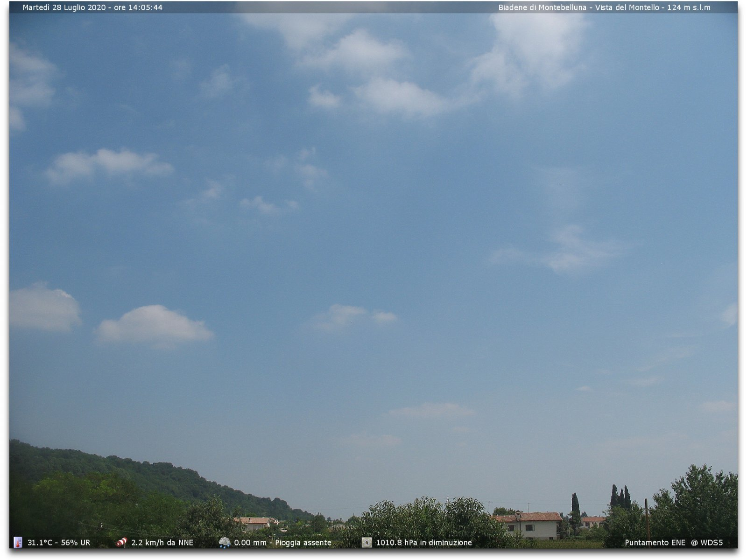Select the wind reading 2.2 km/h da NNE
747x560 pixels.
coord(162,543)
